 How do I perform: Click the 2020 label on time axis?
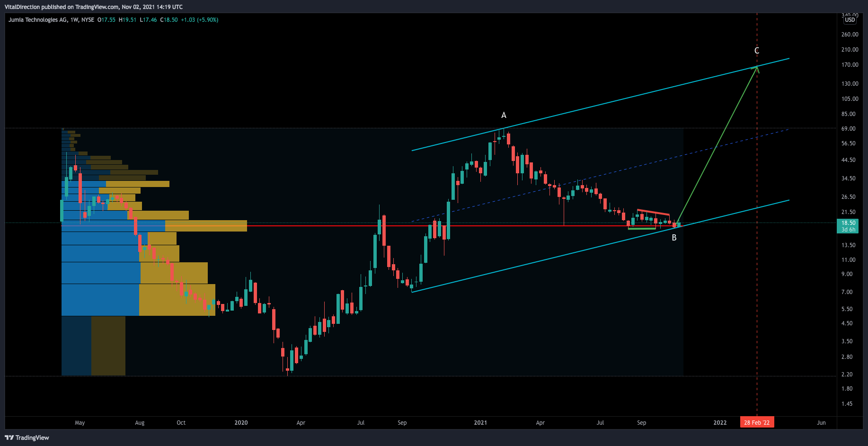241,423
